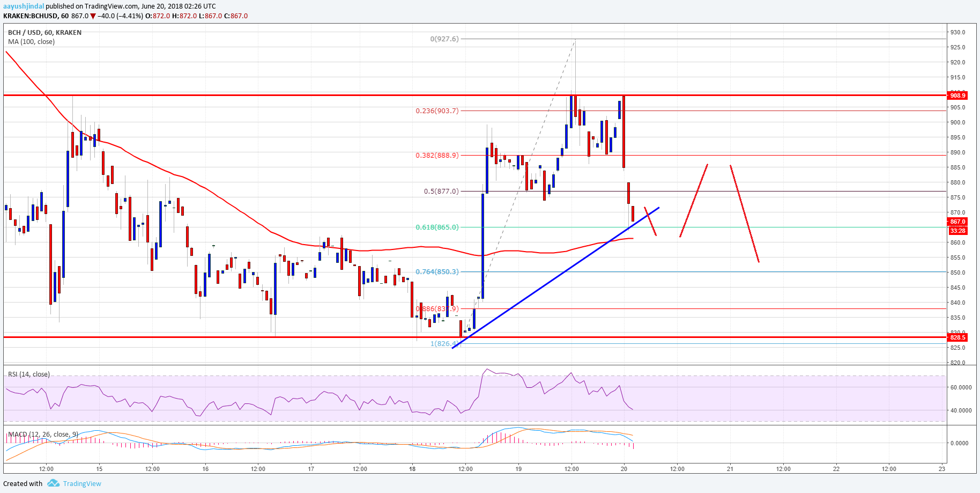Click the H:872.0 high value in header
The image size is (980, 493).
(x=184, y=16)
